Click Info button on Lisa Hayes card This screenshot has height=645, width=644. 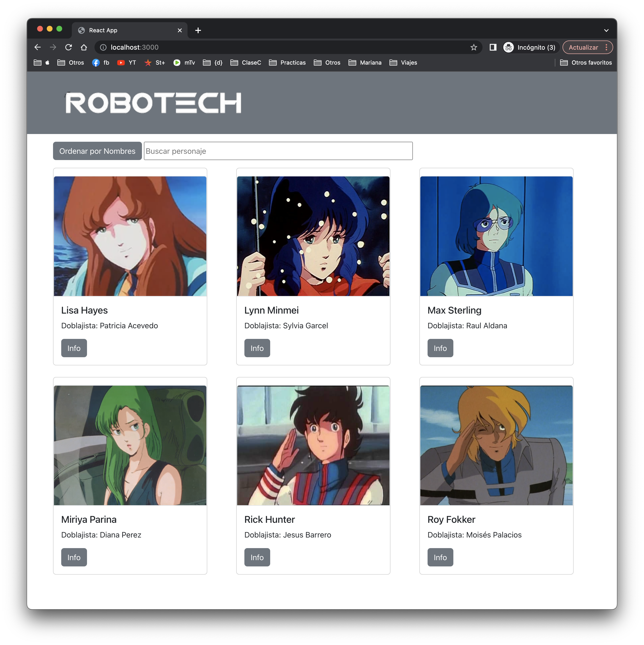74,348
